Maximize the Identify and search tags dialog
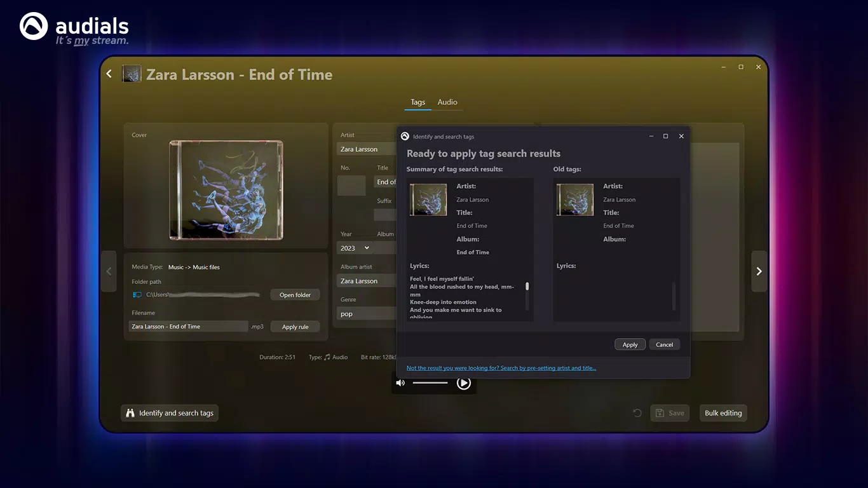Viewport: 868px width, 488px height. click(x=666, y=136)
